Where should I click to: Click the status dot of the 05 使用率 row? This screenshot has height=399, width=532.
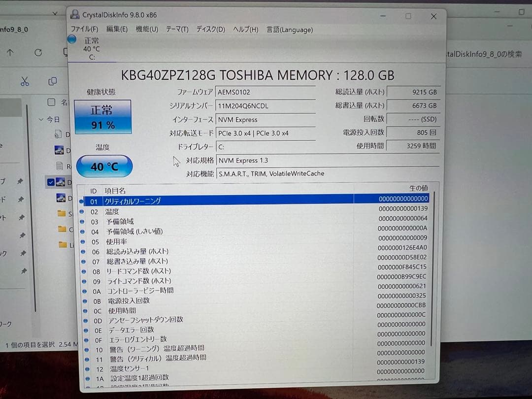[x=83, y=241]
